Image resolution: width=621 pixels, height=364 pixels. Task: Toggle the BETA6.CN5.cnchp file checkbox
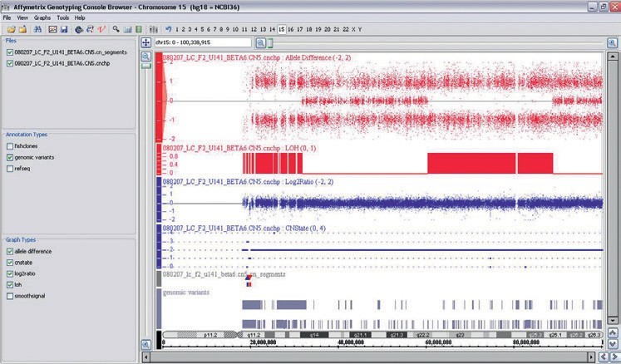click(x=10, y=63)
